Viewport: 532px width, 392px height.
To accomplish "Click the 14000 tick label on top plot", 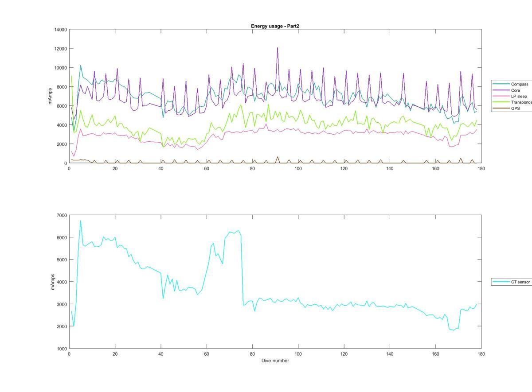I will [x=61, y=30].
